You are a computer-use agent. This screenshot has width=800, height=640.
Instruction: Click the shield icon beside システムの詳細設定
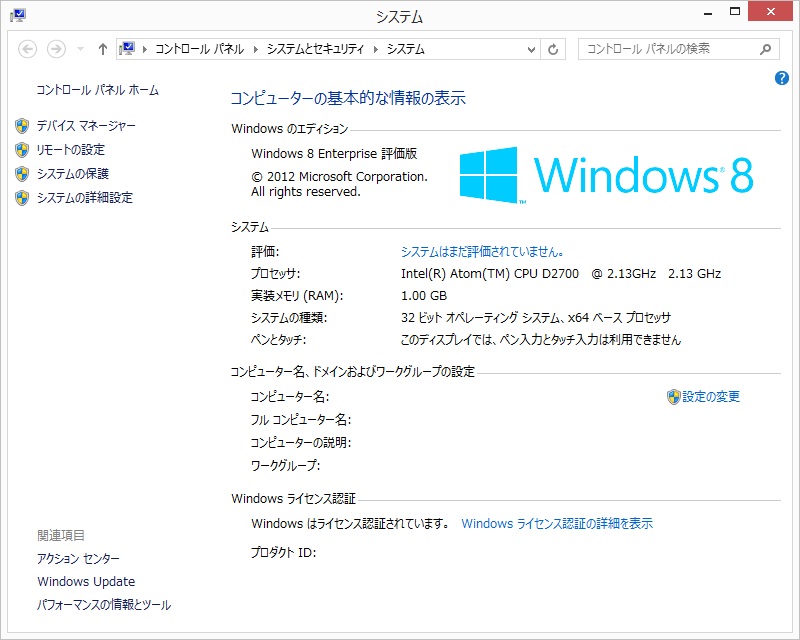pyautogui.click(x=22, y=198)
